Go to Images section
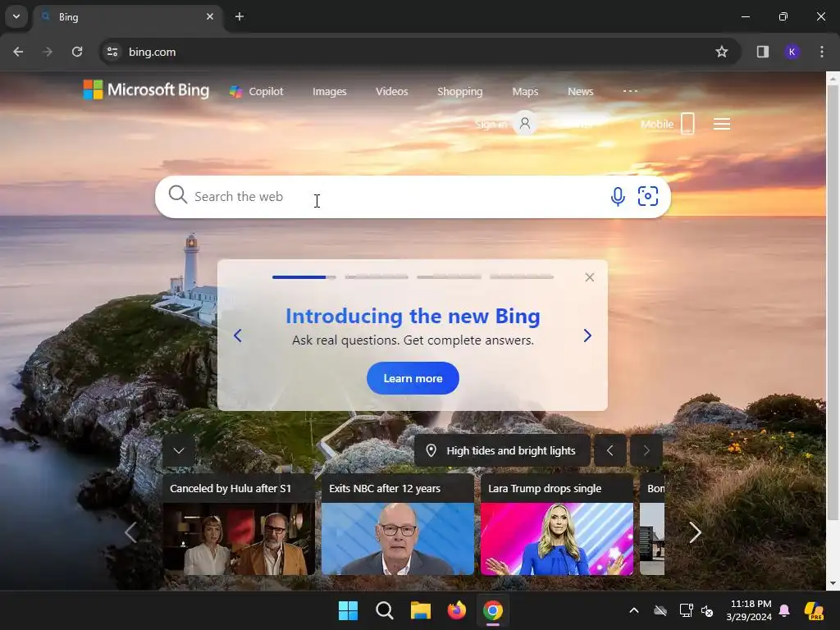 tap(330, 92)
